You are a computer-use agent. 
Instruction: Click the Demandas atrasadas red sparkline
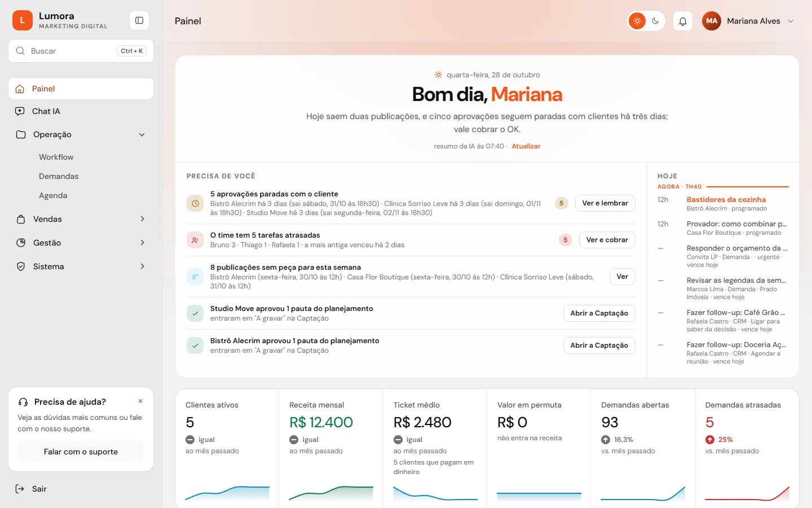coord(747,493)
